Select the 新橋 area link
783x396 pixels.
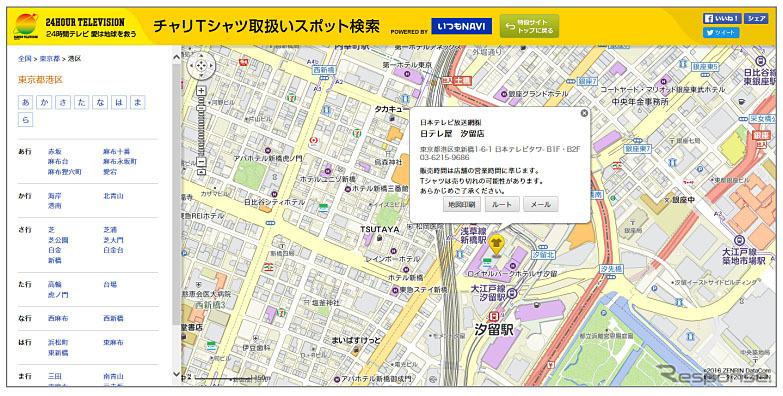54,260
